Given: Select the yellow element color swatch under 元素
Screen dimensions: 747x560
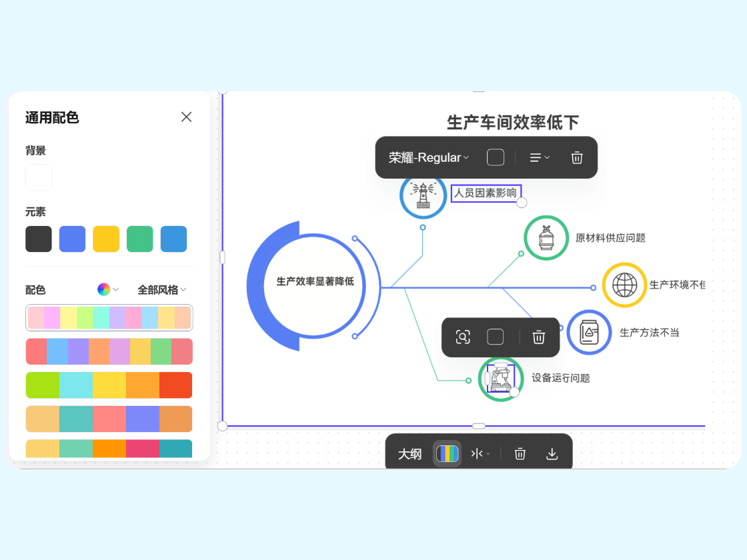Looking at the screenshot, I should coord(106,239).
